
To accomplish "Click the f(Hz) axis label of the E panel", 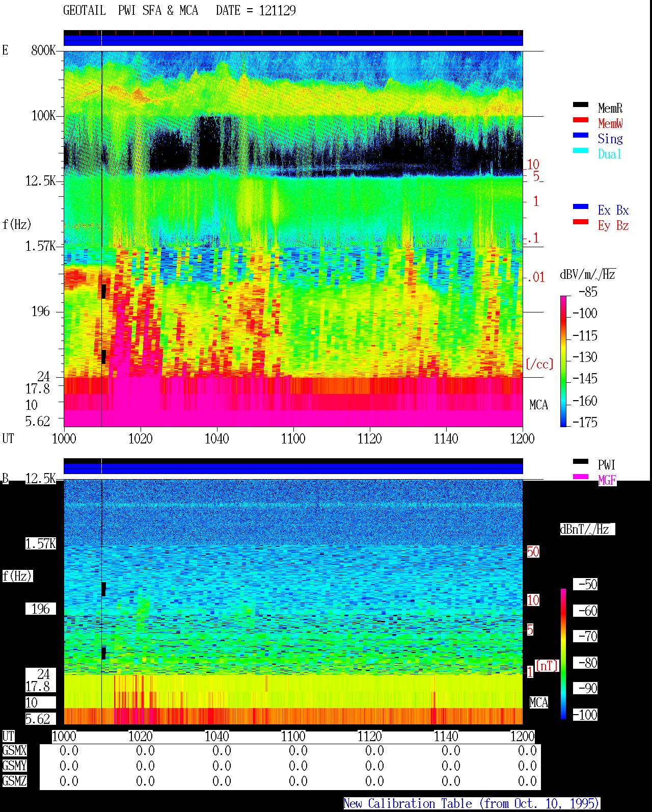I will [17, 224].
